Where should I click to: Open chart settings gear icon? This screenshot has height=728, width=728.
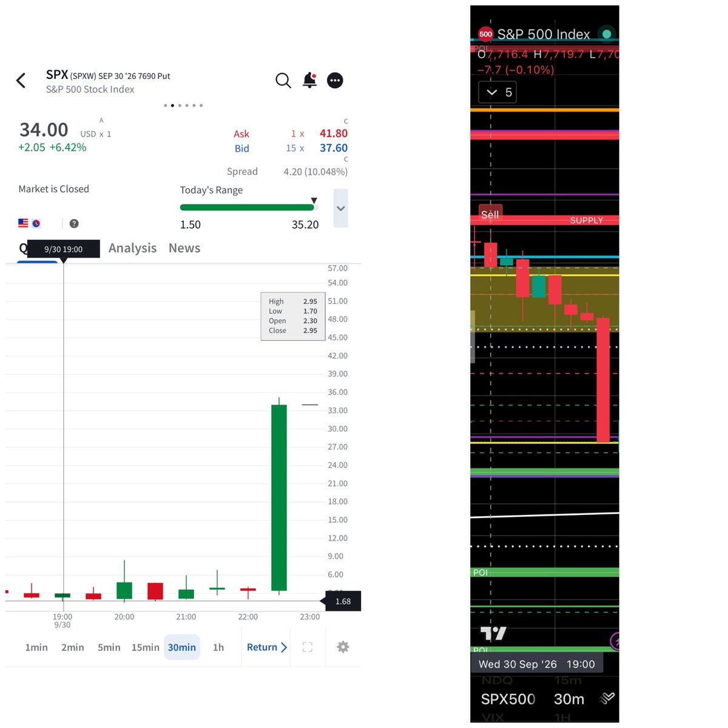coord(343,647)
